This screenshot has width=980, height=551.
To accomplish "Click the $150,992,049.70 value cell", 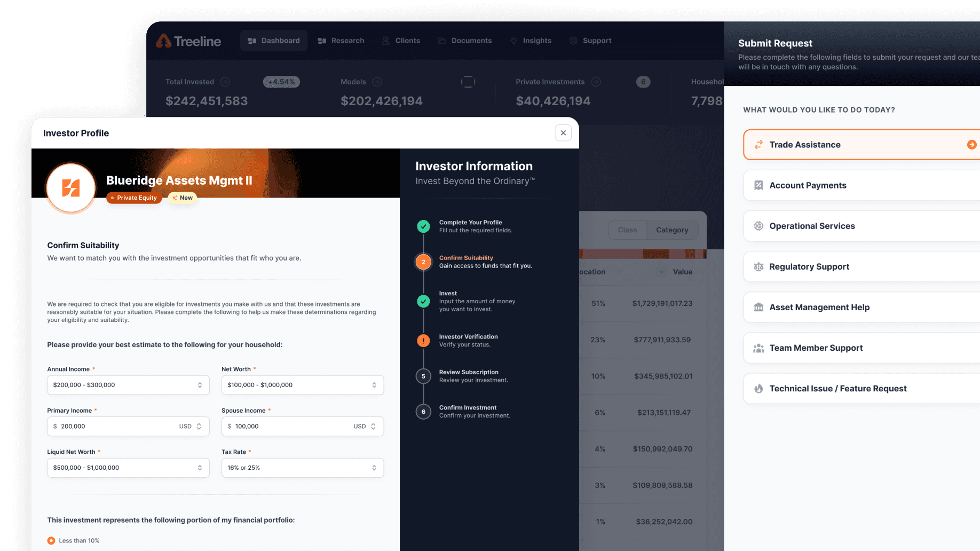I will coord(663,449).
